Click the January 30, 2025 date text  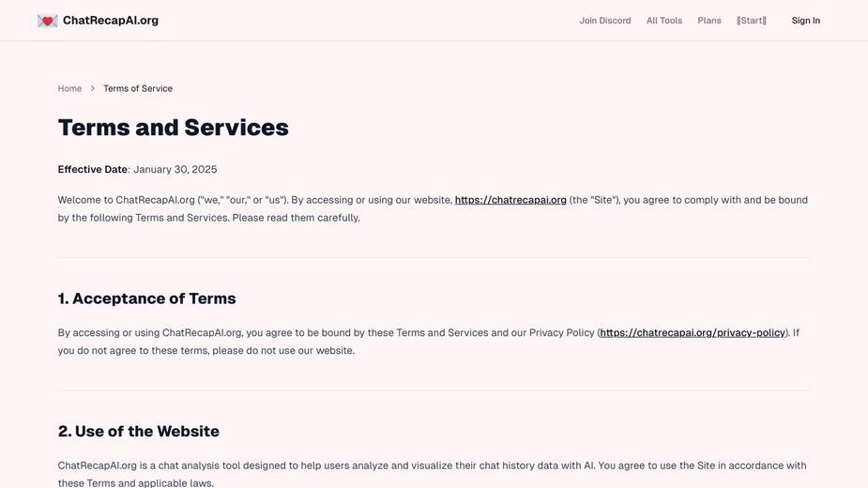pyautogui.click(x=175, y=170)
